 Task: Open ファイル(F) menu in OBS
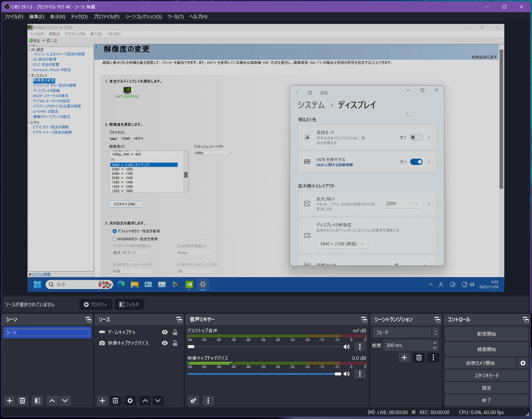click(x=14, y=17)
